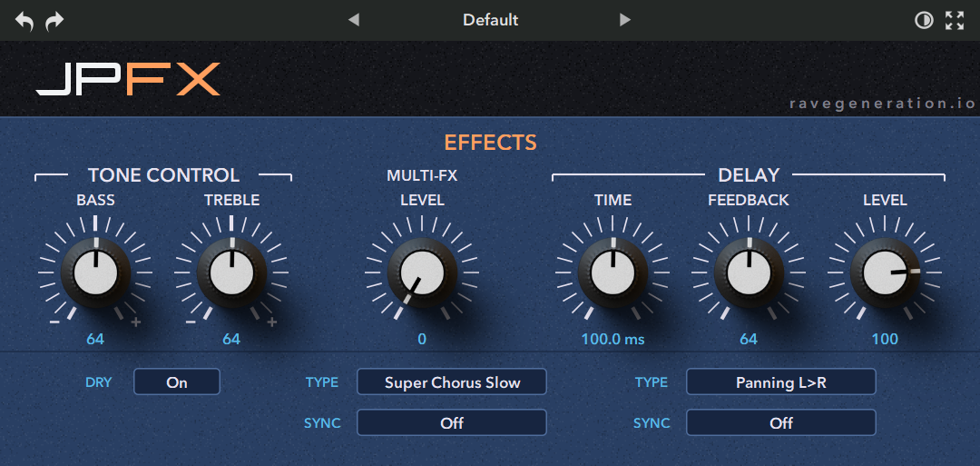This screenshot has width=980, height=466.
Task: Open the Default preset name menu
Action: click(491, 20)
